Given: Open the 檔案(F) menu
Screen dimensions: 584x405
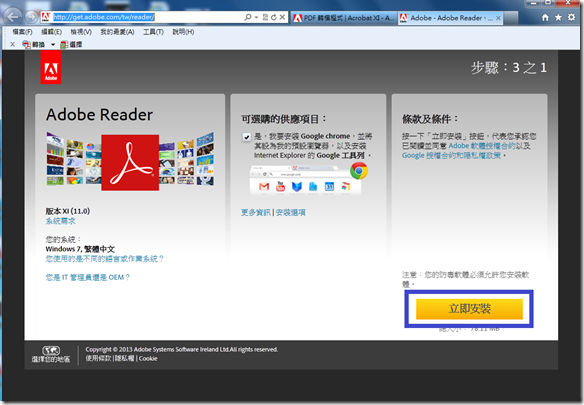Looking at the screenshot, I should [22, 32].
